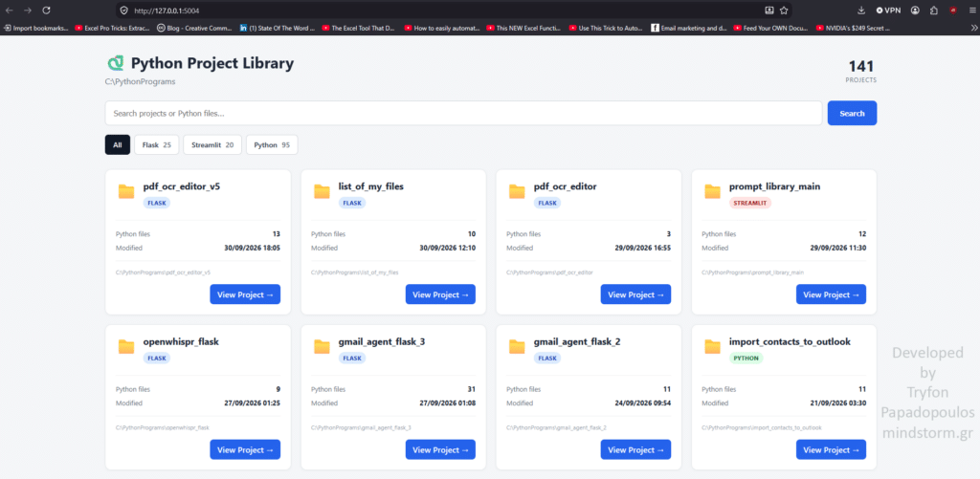Screen dimensions: 980x479
Task: Open the browser hamburger menu
Action: pyautogui.click(x=970, y=10)
